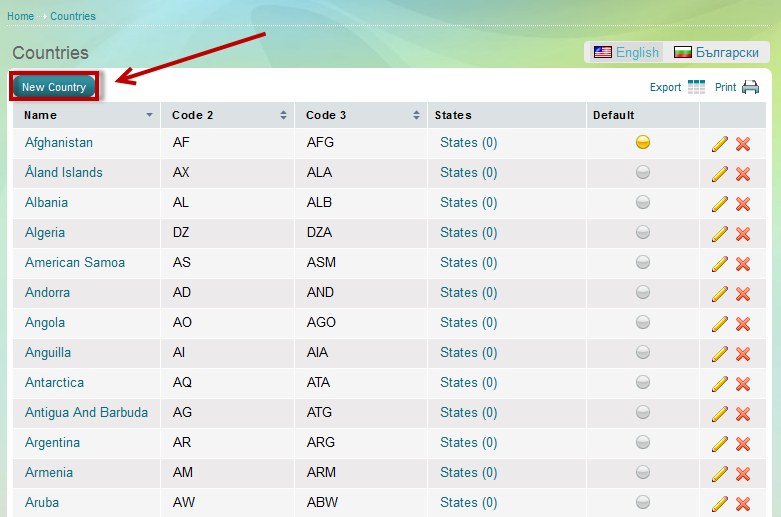Toggle default status for Afghanistan
Screen dimensions: 781x517
pos(643,143)
